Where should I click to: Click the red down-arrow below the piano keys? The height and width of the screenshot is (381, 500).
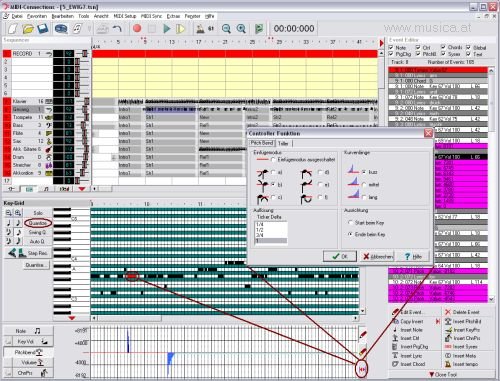(x=71, y=318)
